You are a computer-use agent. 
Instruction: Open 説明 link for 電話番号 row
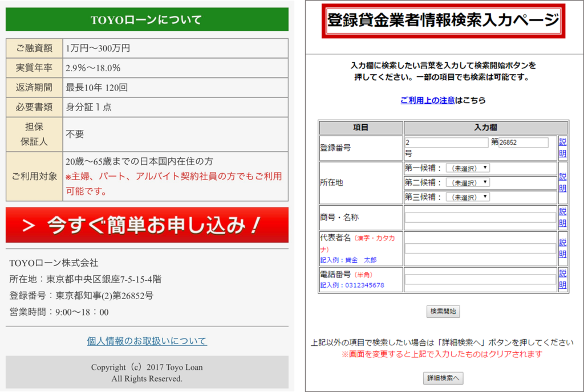(x=563, y=279)
